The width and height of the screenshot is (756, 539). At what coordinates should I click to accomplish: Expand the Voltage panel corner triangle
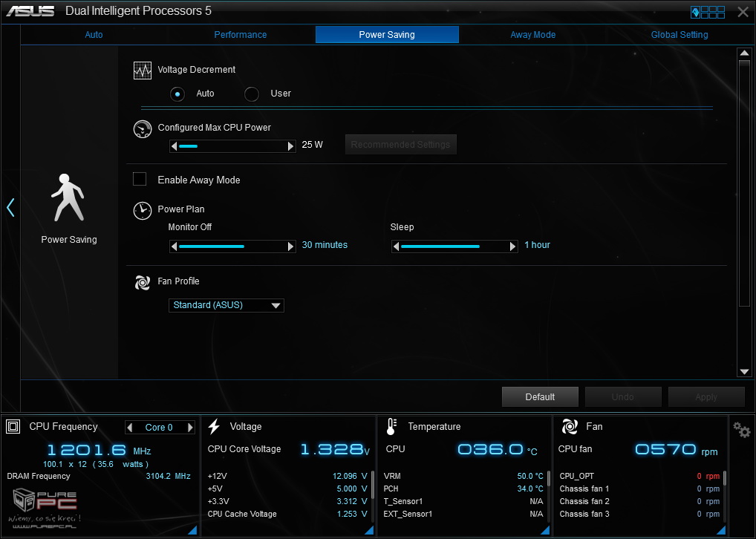tap(369, 530)
